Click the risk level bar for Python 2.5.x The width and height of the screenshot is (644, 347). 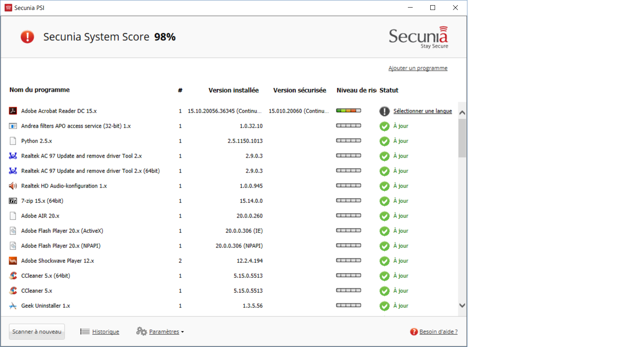coord(348,141)
